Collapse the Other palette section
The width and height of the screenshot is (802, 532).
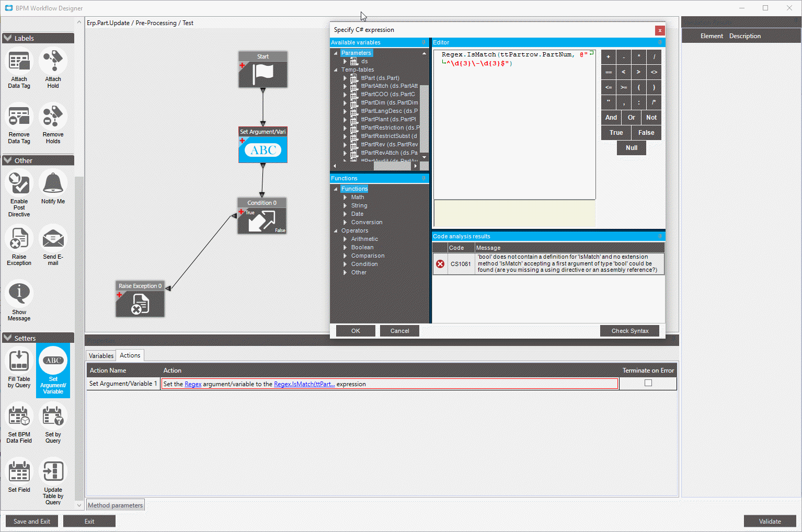(x=7, y=160)
